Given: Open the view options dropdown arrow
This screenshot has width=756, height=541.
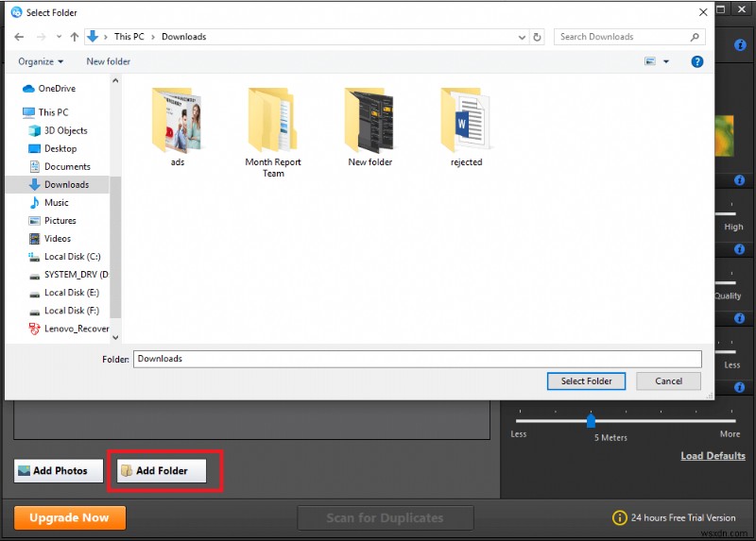Looking at the screenshot, I should [666, 61].
